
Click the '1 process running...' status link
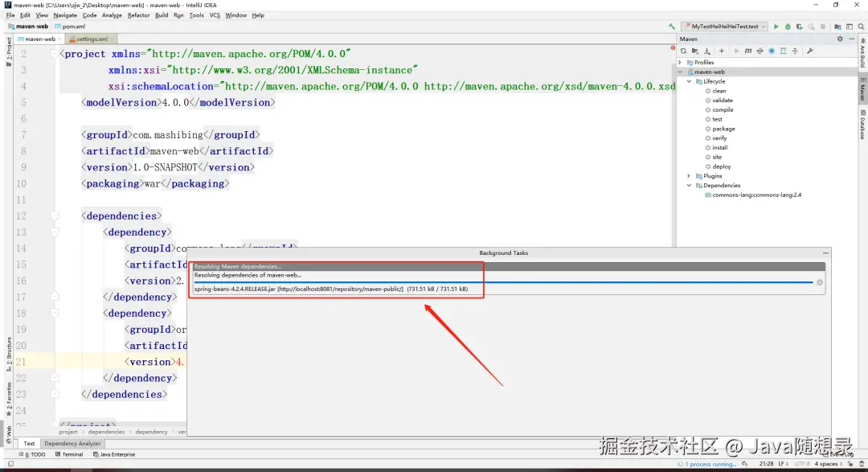point(710,464)
